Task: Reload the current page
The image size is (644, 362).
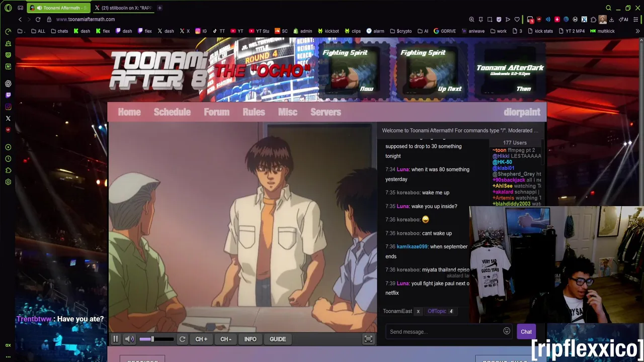Action: point(38,19)
